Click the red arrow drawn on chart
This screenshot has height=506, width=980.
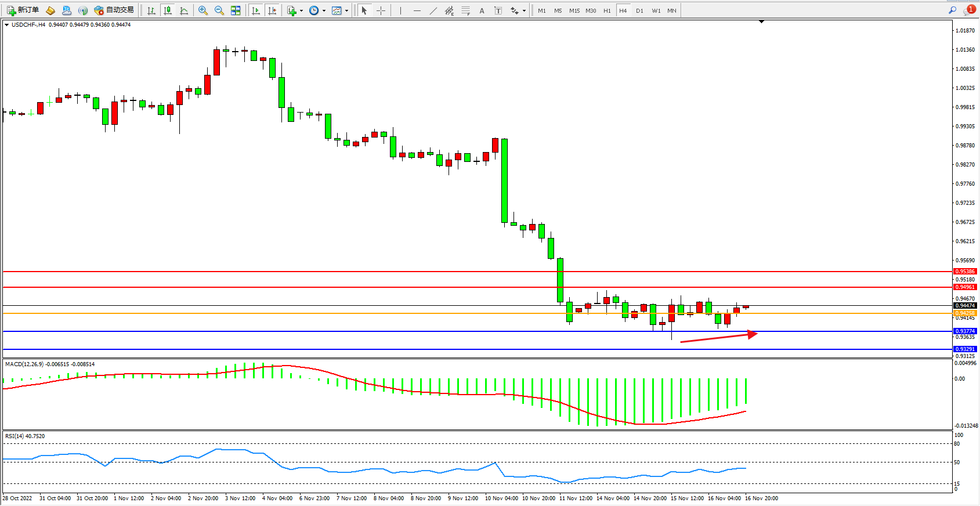pyautogui.click(x=719, y=338)
